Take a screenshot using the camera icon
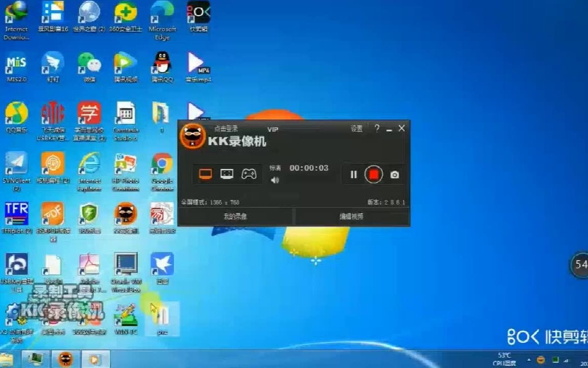 [x=395, y=175]
